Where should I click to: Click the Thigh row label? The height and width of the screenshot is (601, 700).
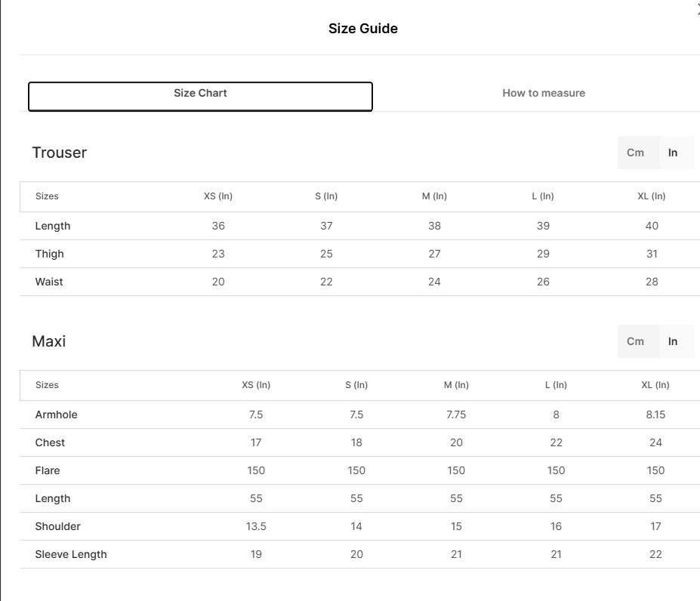(49, 254)
